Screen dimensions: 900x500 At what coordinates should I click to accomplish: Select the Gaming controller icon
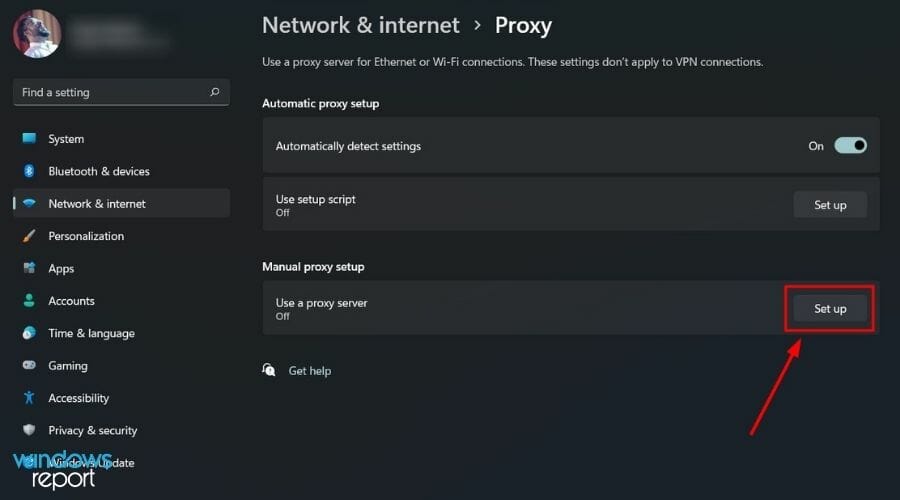29,366
